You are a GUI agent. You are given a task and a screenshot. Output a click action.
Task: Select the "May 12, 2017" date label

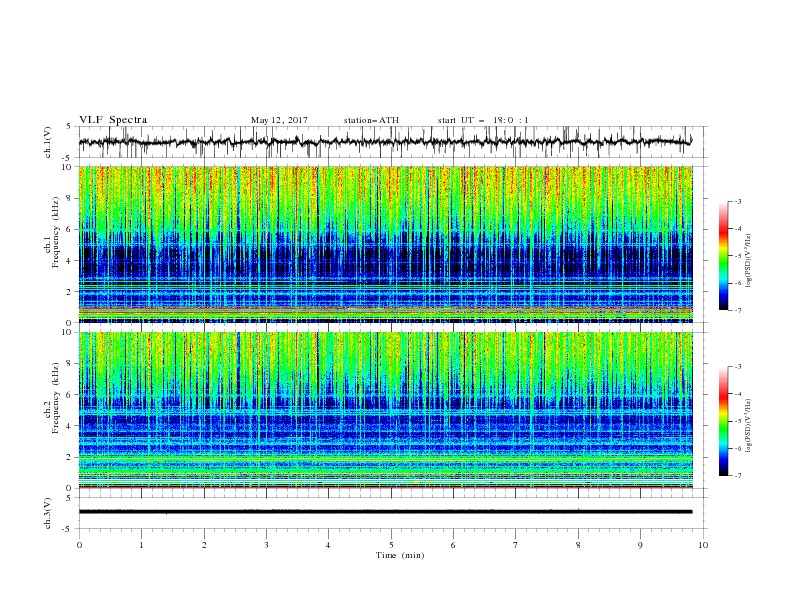(x=279, y=120)
